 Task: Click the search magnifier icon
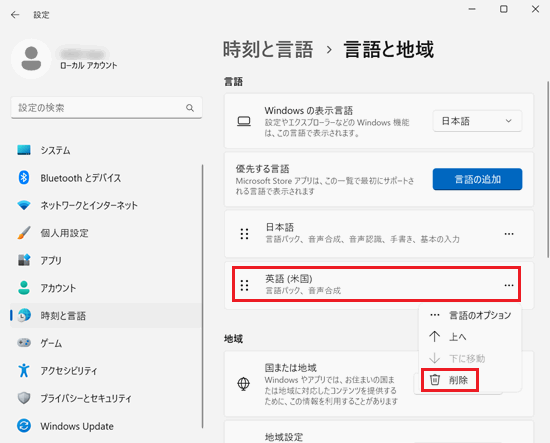[190, 108]
